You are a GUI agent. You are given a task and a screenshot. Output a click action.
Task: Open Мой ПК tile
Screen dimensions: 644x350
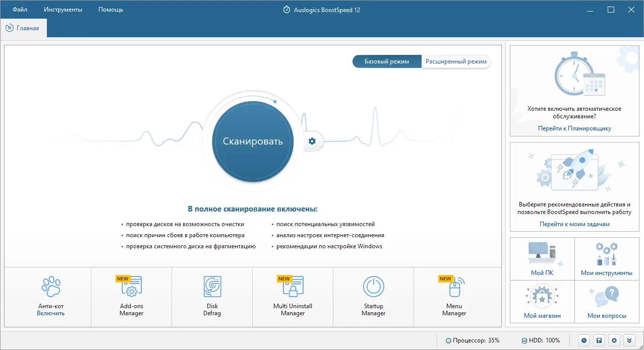click(542, 258)
